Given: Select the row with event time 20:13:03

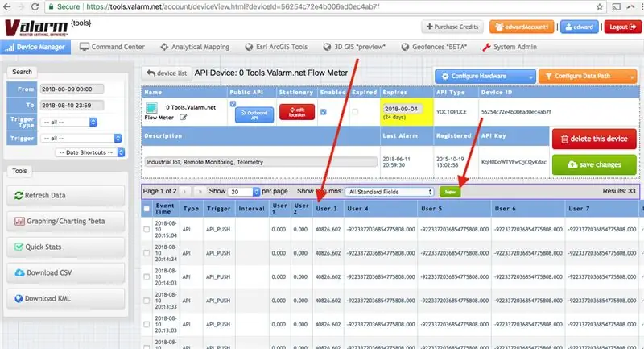Looking at the screenshot, I should point(147,324).
